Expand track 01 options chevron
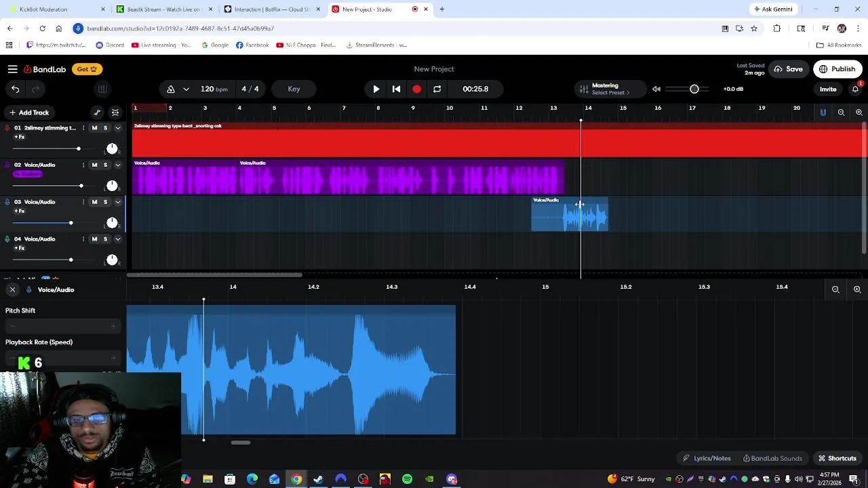868x488 pixels. 117,128
